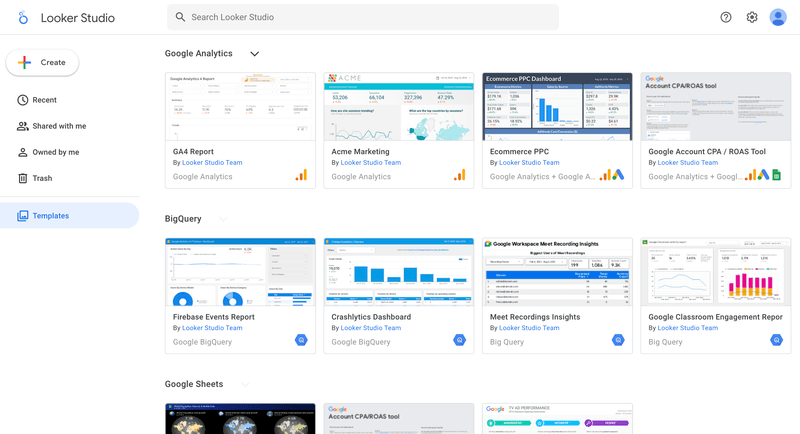Focus the Search Looker Studio field
The width and height of the screenshot is (800, 434).
(x=363, y=17)
